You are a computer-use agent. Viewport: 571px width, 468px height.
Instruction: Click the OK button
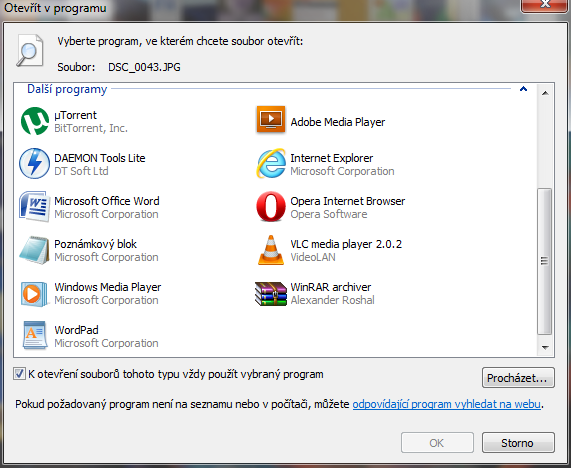click(x=437, y=443)
